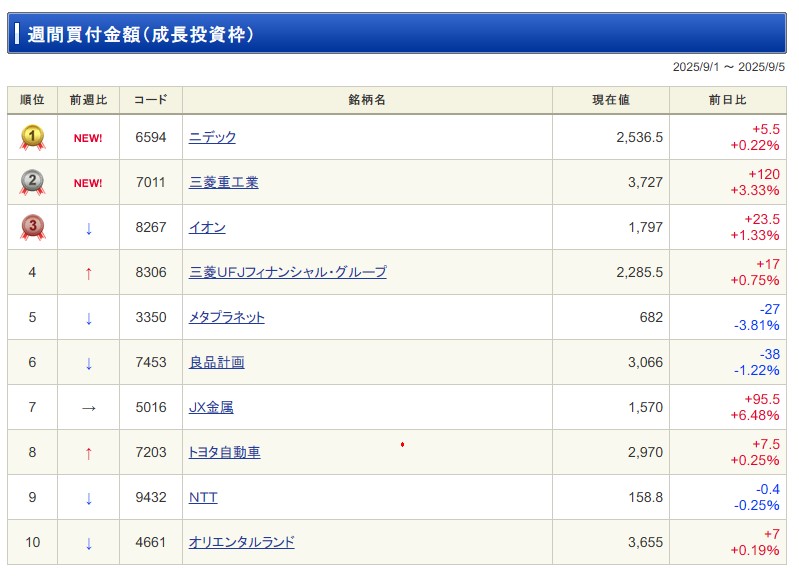Click current price 1,797
Viewport: 799px width, 576px height.
click(645, 227)
